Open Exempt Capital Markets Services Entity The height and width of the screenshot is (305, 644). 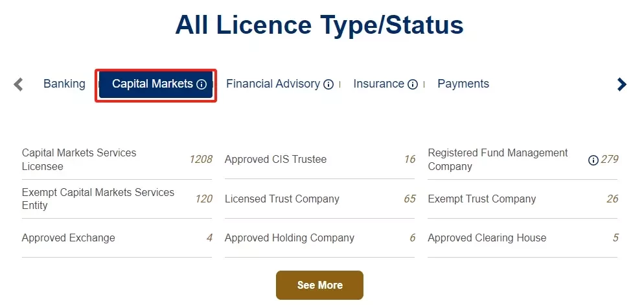[x=117, y=199]
